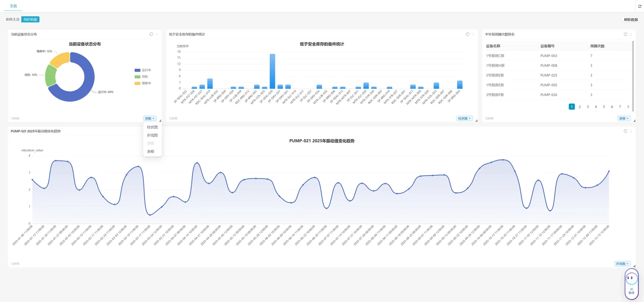
Task: Refresh the 半年泵故障次数排名 panel
Action: tap(625, 34)
